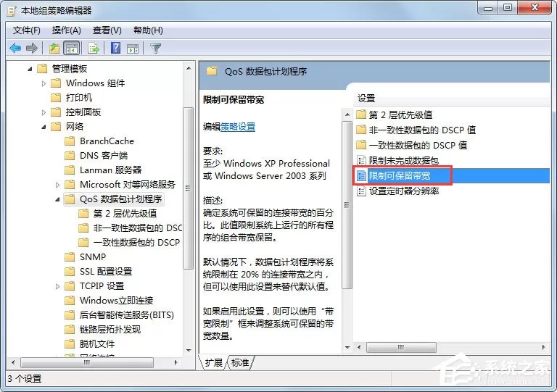Click the app icon in title bar
This screenshot has width=557, height=392.
[12, 11]
